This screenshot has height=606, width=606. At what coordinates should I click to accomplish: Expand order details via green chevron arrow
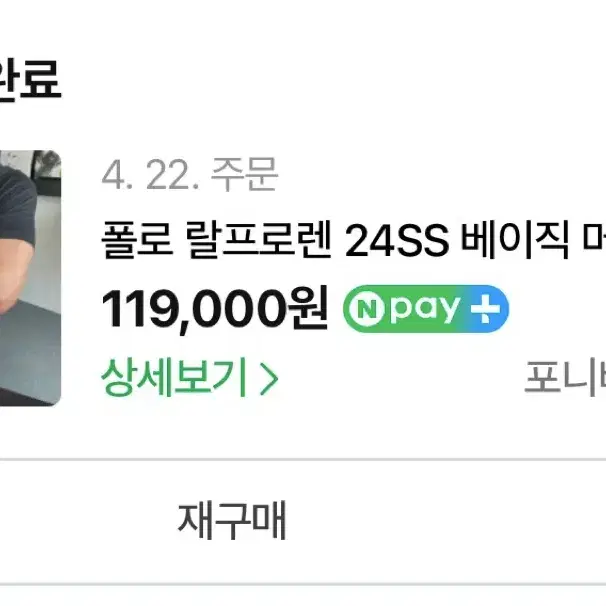[x=269, y=378]
